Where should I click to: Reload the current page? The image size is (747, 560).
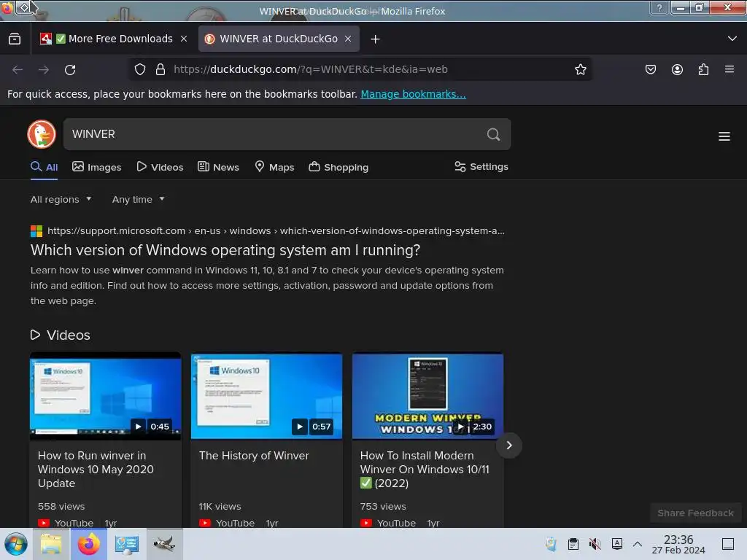[x=70, y=70]
